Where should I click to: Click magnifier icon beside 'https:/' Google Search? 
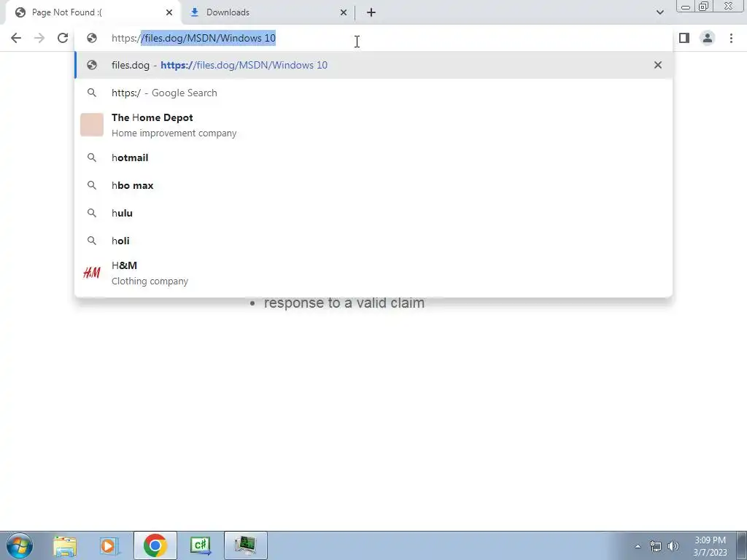tap(92, 93)
